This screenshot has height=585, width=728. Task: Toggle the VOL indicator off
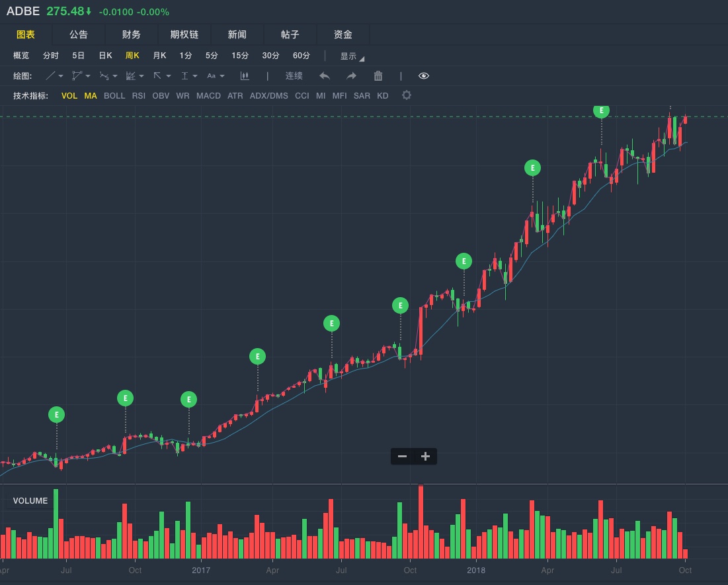[x=69, y=96]
